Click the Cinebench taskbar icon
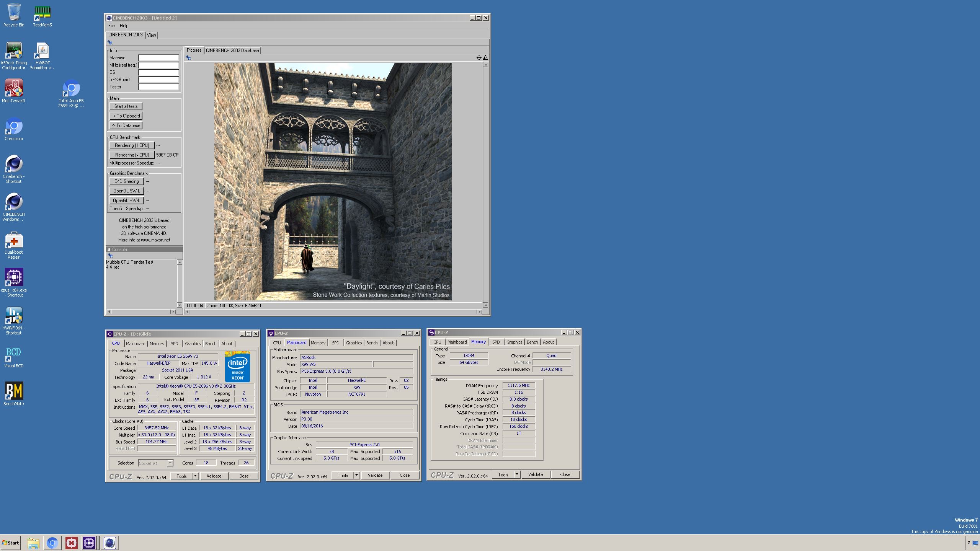 pyautogui.click(x=110, y=543)
